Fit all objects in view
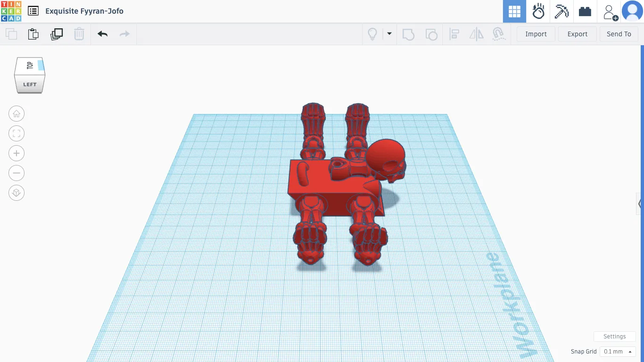 (x=17, y=133)
